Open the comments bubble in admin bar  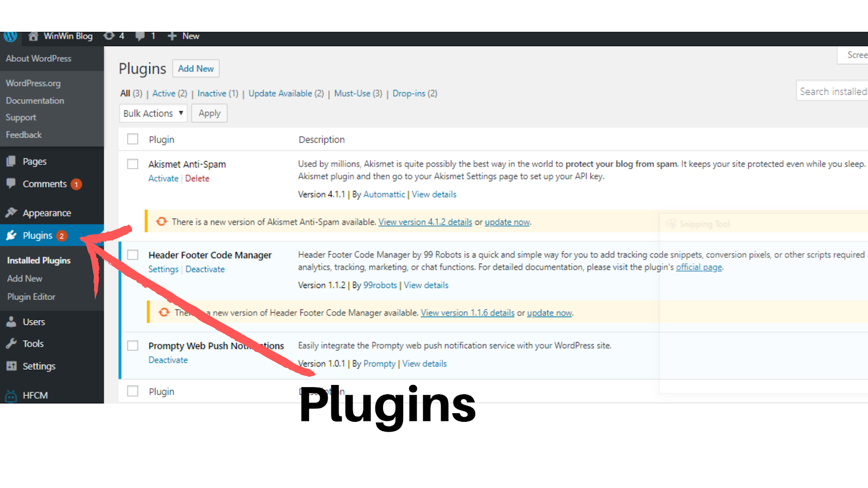pyautogui.click(x=140, y=36)
